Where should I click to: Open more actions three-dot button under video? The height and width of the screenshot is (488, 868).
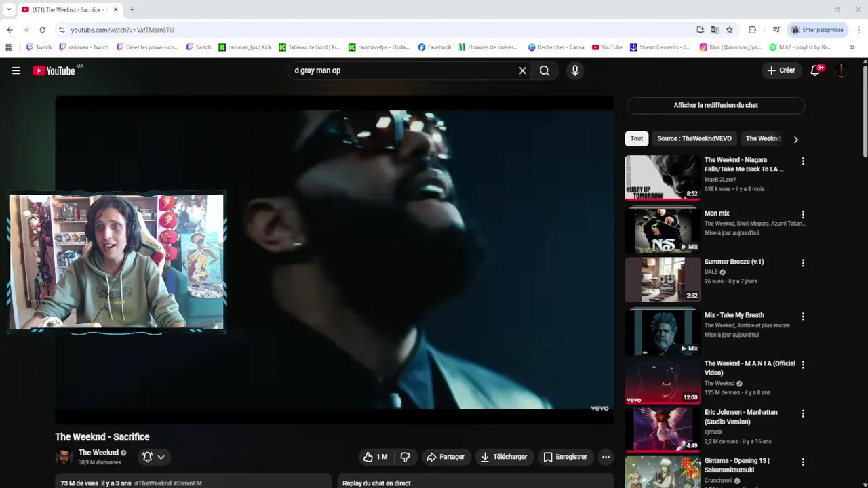point(606,457)
